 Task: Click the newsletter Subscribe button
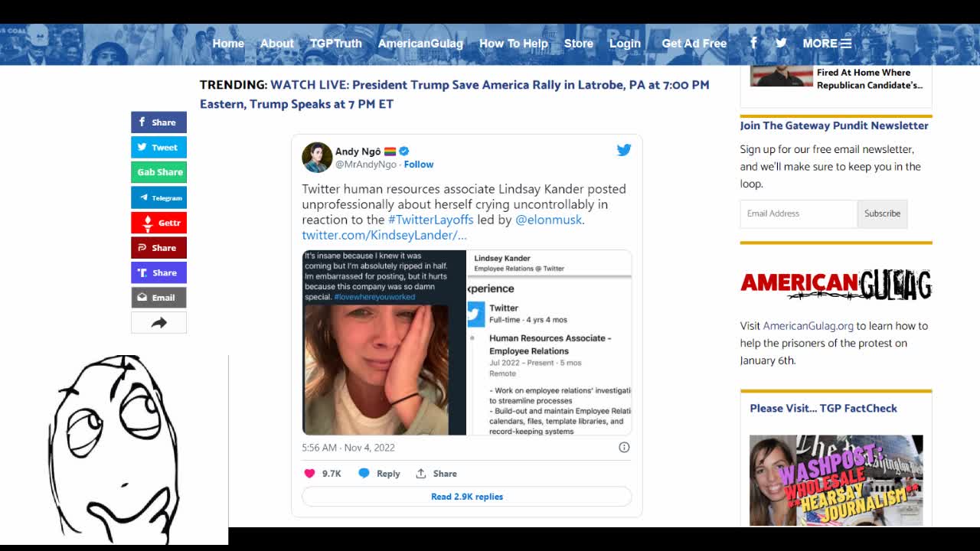coord(882,214)
